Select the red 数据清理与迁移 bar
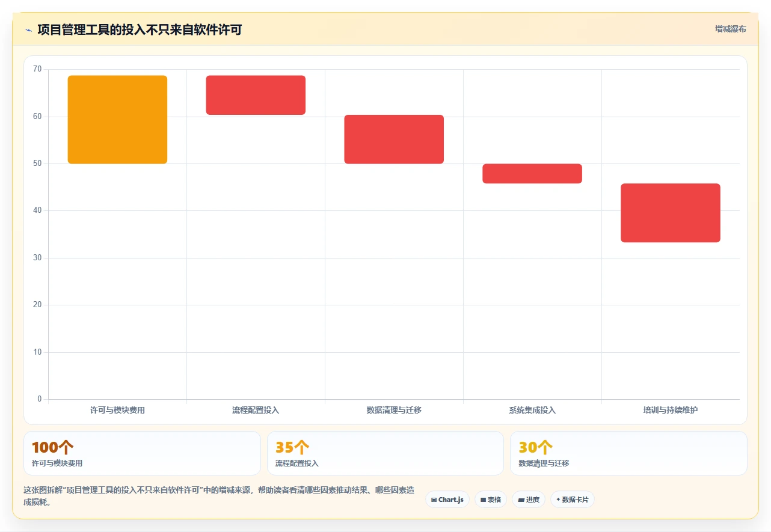This screenshot has height=532, width=771. (394, 139)
